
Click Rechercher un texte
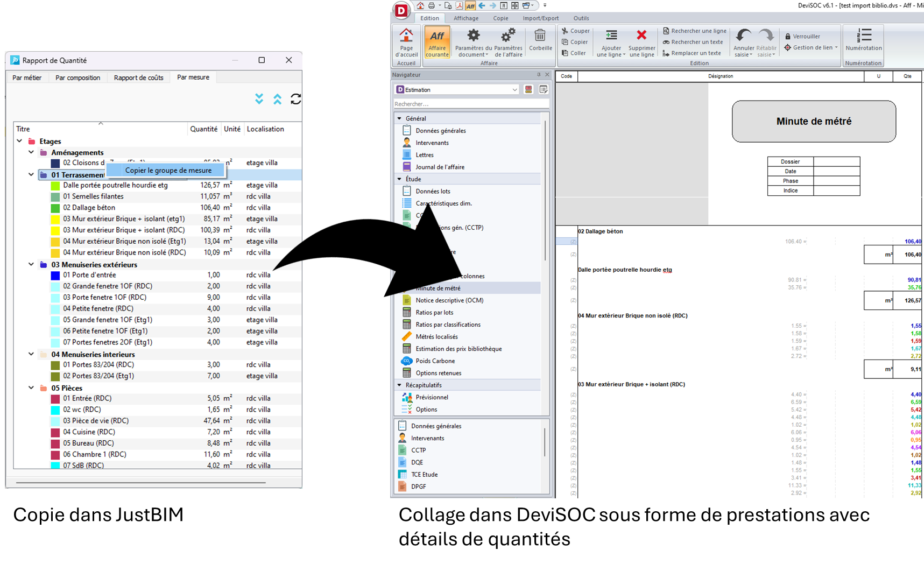coord(693,42)
